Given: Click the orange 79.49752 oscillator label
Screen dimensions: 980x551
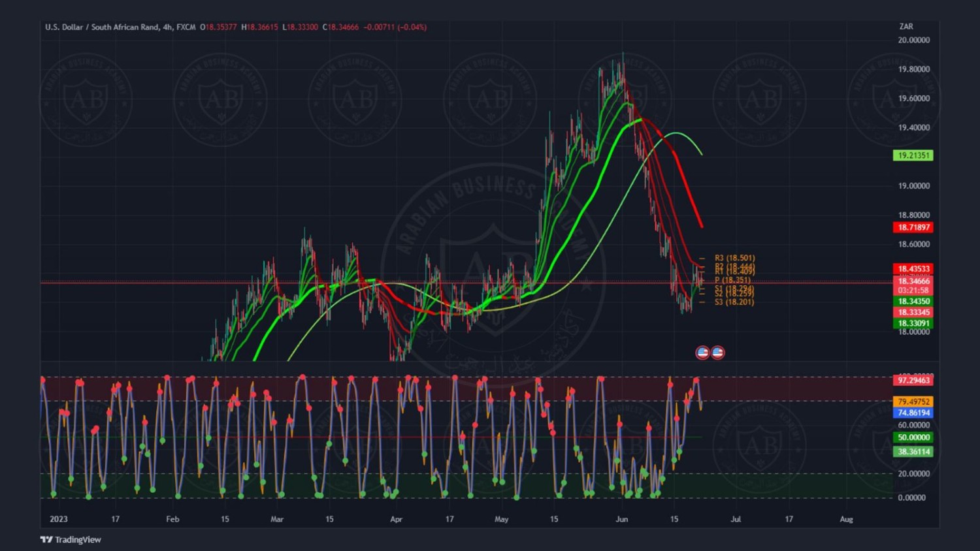Looking at the screenshot, I should (913, 402).
